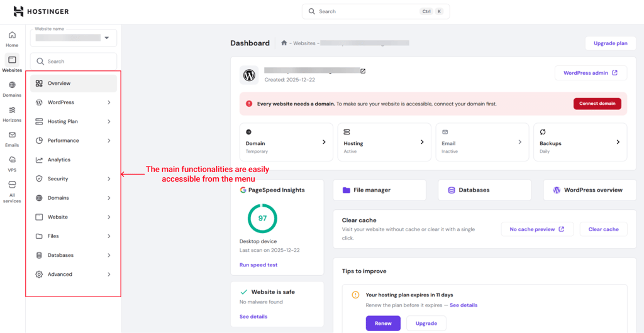Click the home icon in the breadcrumb
Image resolution: width=644 pixels, height=333 pixels.
point(284,43)
